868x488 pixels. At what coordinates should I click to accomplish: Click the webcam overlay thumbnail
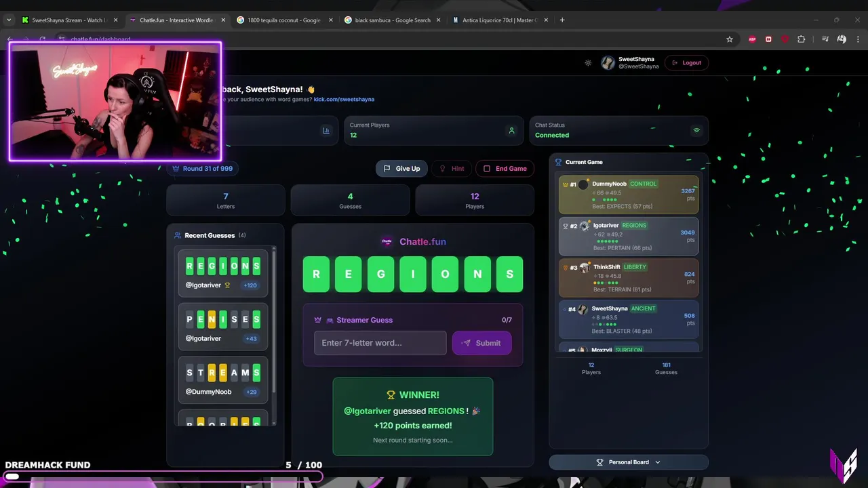(x=115, y=102)
